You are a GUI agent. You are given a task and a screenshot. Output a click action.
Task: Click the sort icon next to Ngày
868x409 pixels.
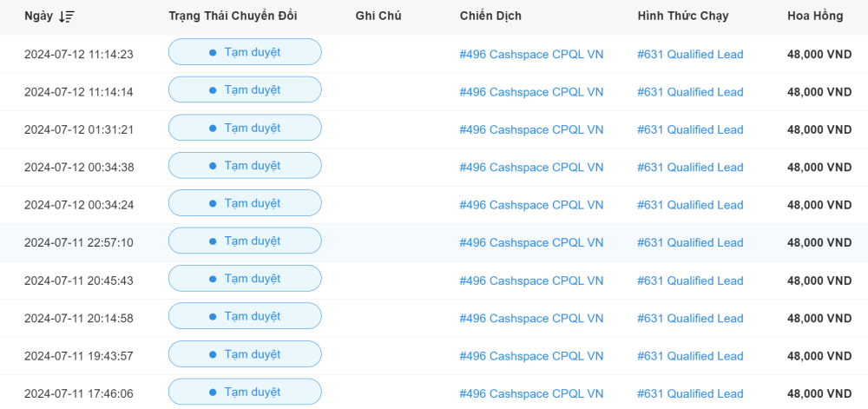67,16
